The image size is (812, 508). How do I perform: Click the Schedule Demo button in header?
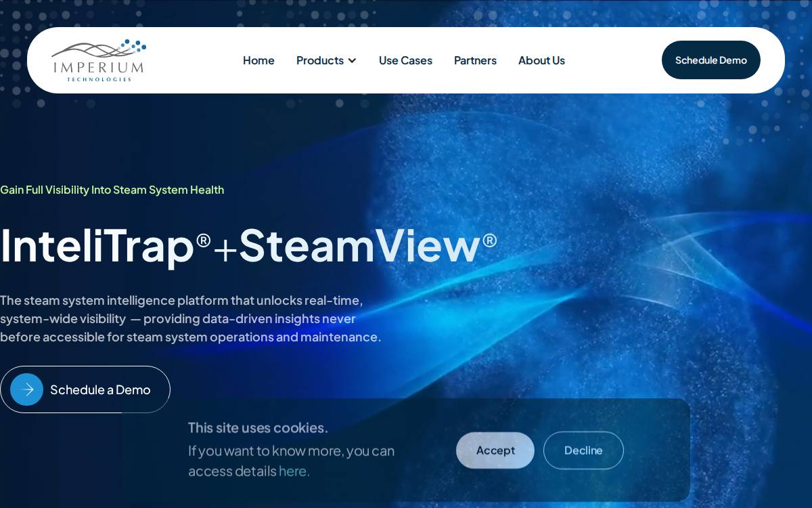[x=711, y=60]
